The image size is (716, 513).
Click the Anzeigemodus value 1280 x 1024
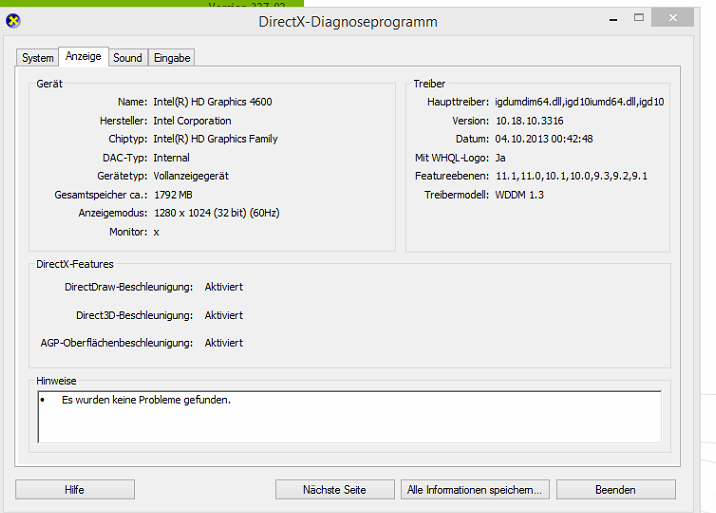[216, 213]
